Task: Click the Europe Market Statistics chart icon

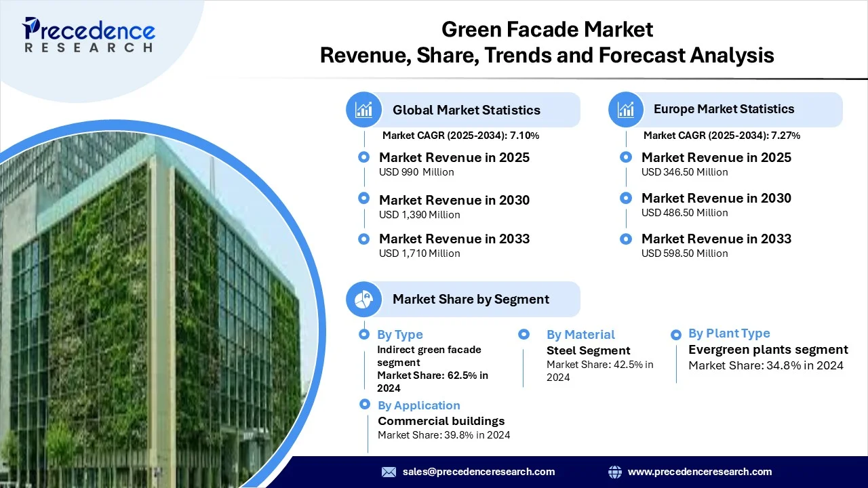Action: (x=626, y=109)
